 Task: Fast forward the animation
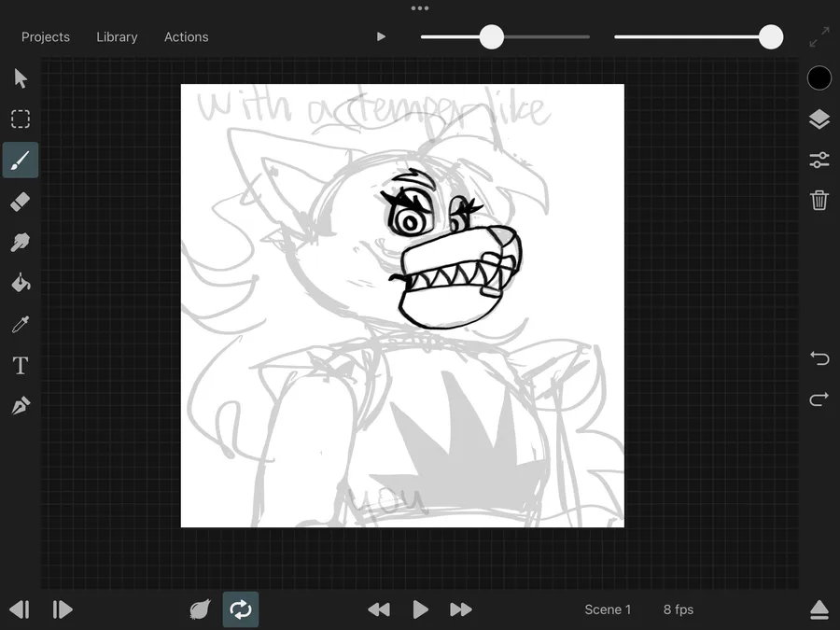tap(461, 609)
